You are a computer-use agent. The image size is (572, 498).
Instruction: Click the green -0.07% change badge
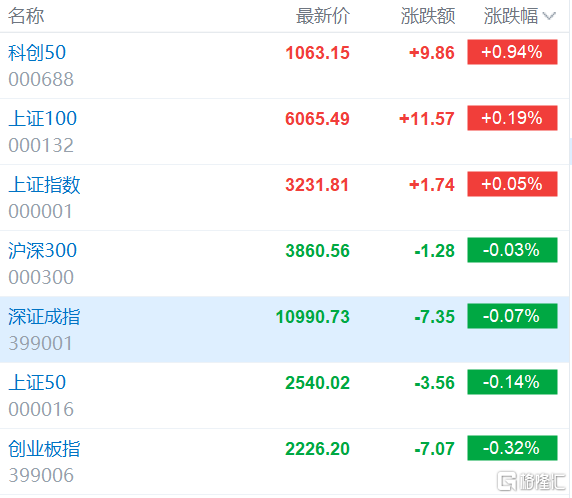(x=512, y=316)
